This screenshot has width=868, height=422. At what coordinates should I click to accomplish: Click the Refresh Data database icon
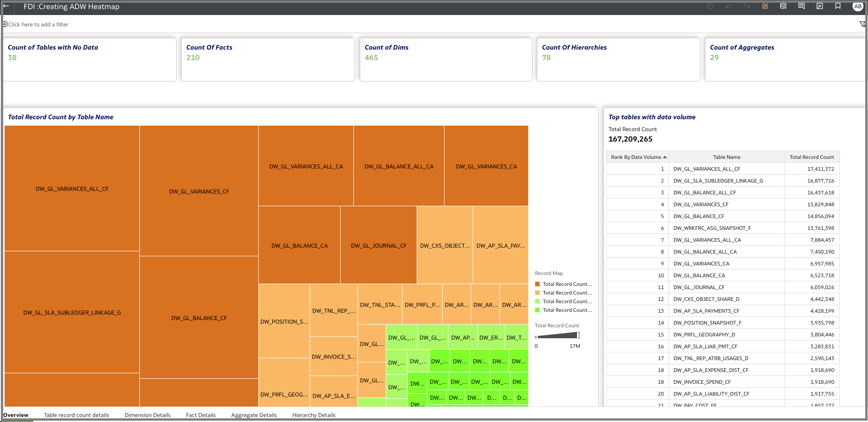(x=783, y=6)
